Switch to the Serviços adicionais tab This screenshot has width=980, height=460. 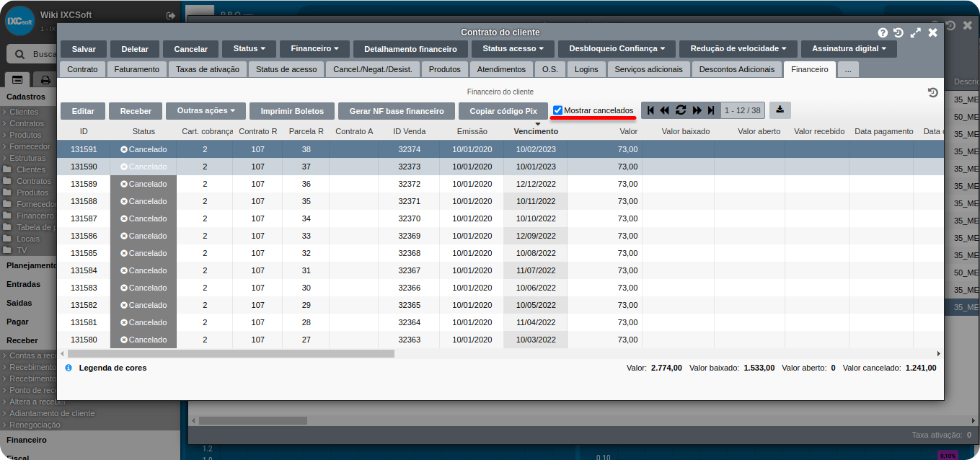click(x=649, y=69)
